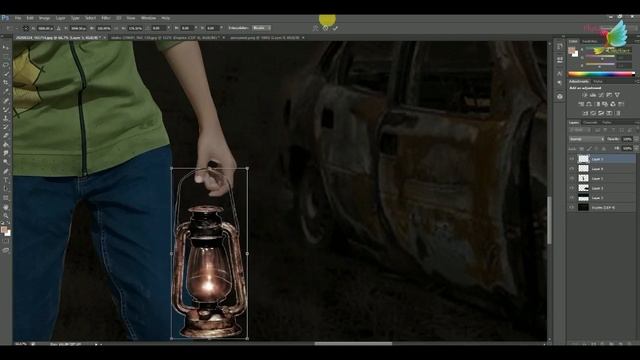Add a Levels adjustment
The width and height of the screenshot is (640, 360).
(593, 95)
